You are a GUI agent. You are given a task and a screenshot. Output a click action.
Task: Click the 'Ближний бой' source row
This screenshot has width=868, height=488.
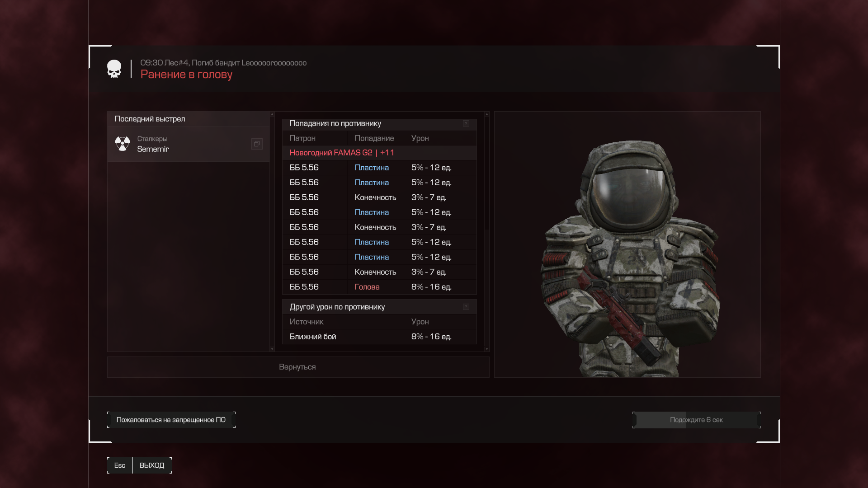[379, 337]
